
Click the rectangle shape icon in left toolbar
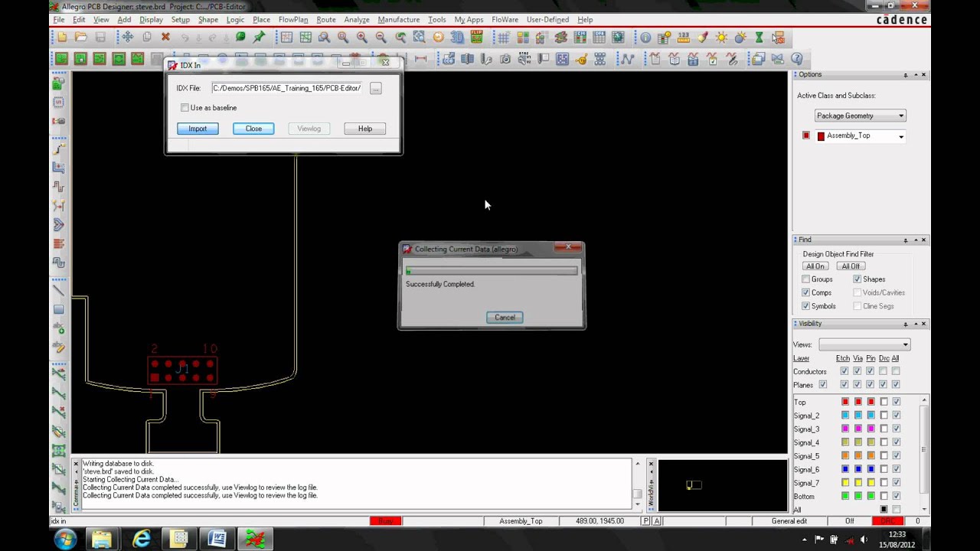[x=59, y=309]
